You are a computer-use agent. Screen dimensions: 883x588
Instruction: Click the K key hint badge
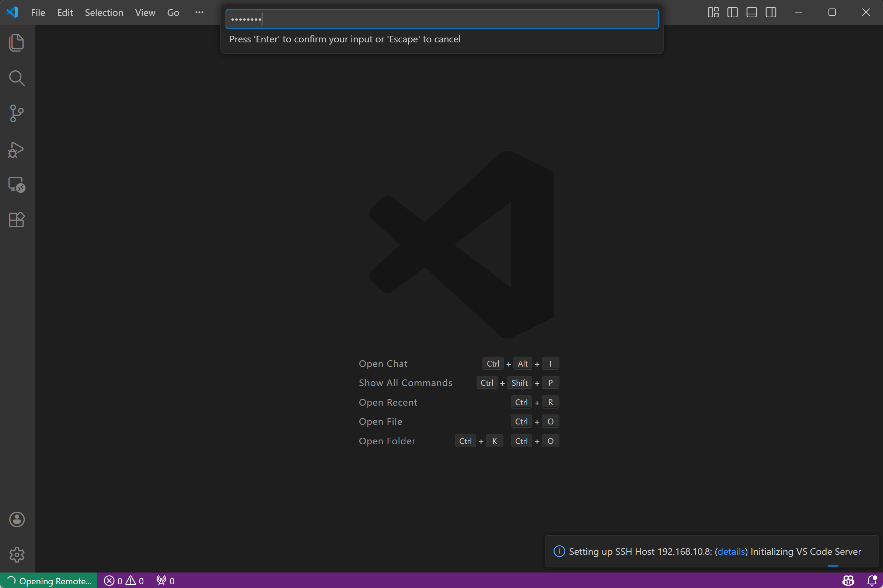point(495,441)
